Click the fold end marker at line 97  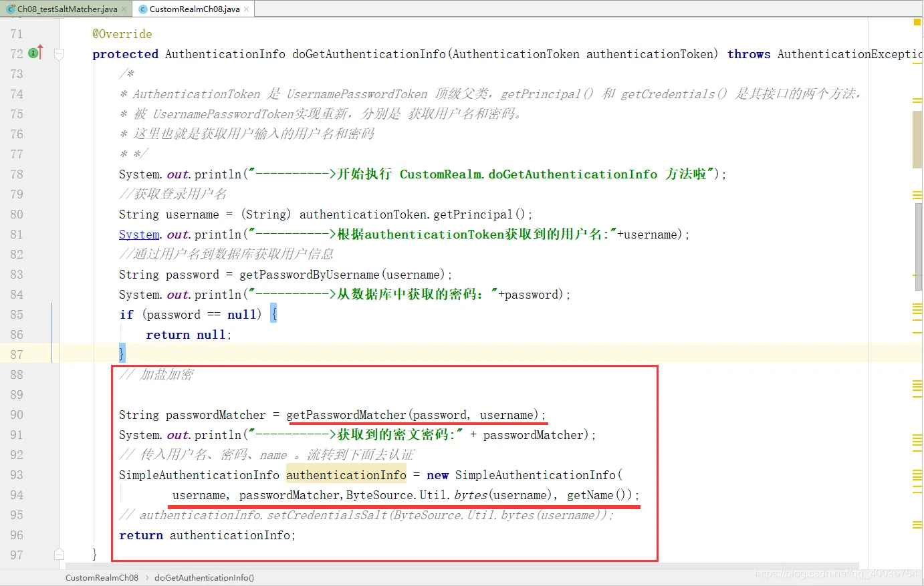pos(59,554)
